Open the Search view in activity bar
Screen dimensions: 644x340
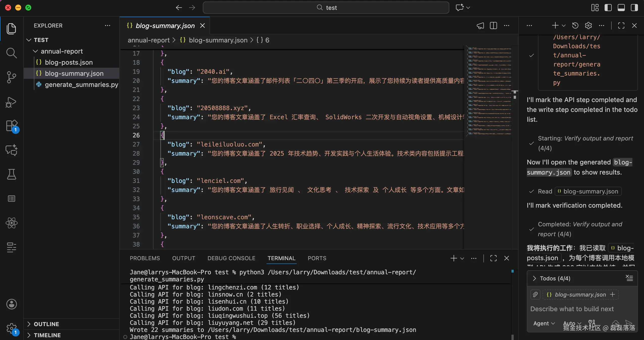point(11,53)
